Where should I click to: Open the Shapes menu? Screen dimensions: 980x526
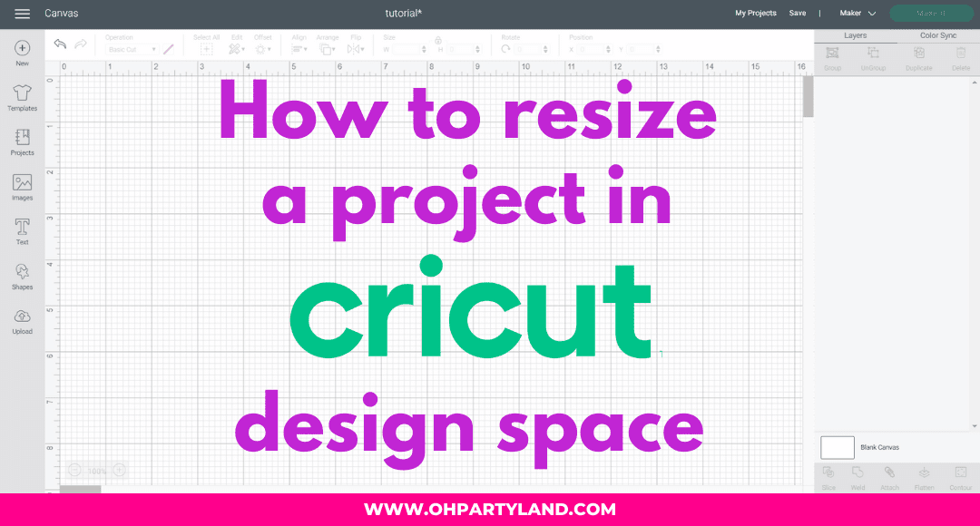click(x=22, y=277)
